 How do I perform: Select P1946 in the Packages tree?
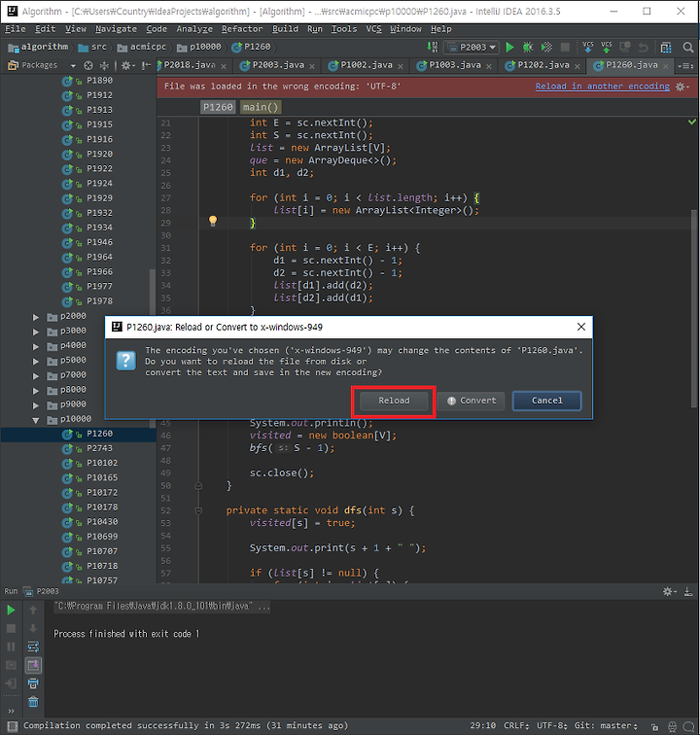99,242
